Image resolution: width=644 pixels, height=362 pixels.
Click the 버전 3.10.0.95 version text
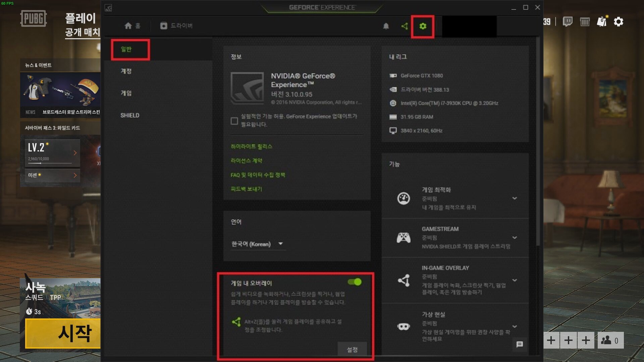pos(291,95)
